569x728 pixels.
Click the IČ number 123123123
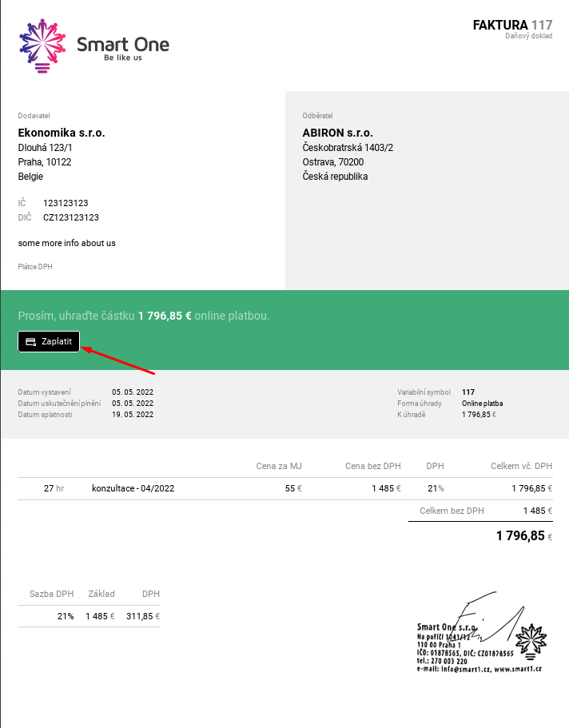tap(66, 203)
